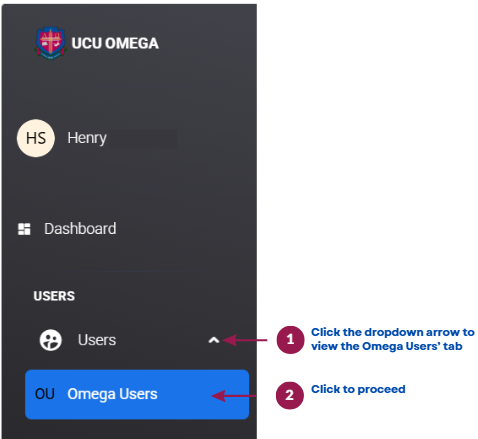Click the Dashboard grid icon

24,229
